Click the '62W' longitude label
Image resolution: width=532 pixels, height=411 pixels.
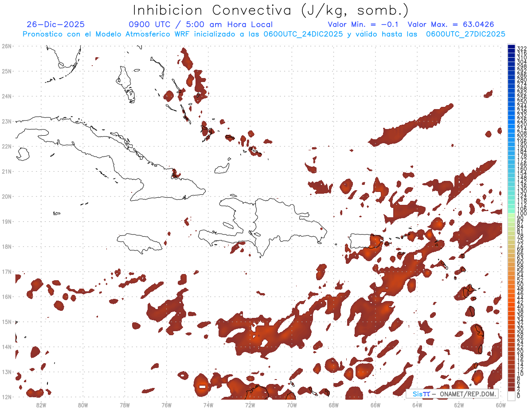pos(458,404)
